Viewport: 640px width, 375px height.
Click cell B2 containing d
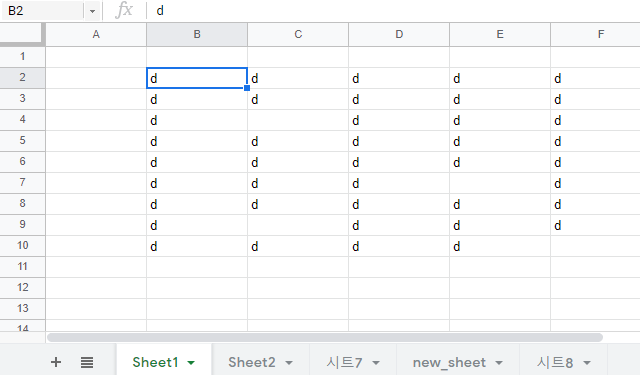click(x=197, y=78)
